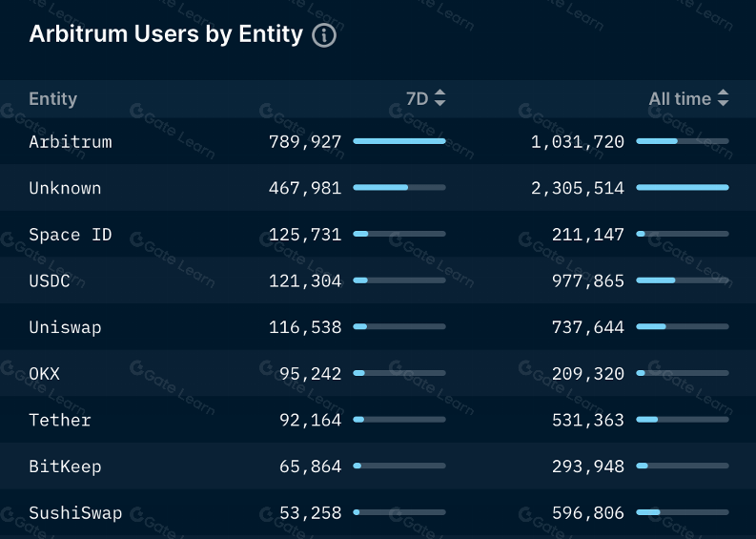
Task: Click the Tether entity name
Action: click(x=60, y=420)
